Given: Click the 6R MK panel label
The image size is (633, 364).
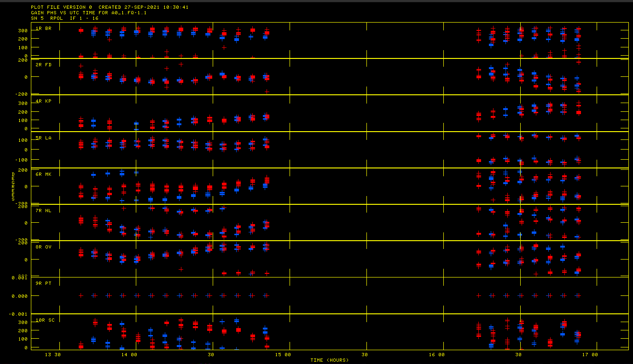Looking at the screenshot, I should point(44,174).
